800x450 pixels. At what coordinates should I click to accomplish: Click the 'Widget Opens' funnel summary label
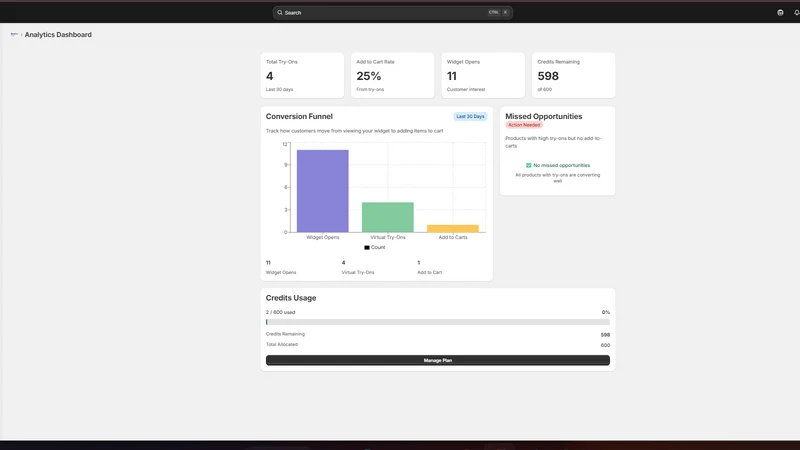(281, 272)
